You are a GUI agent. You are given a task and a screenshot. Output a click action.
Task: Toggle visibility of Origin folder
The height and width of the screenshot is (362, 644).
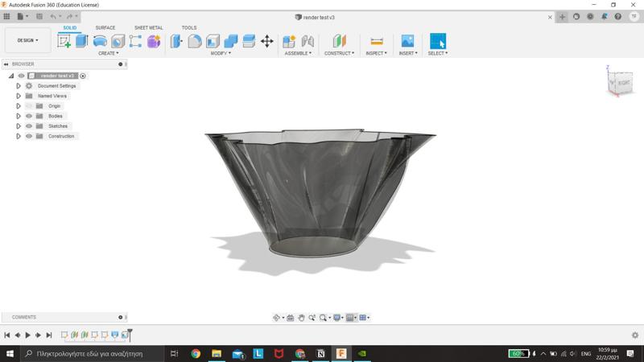29,106
